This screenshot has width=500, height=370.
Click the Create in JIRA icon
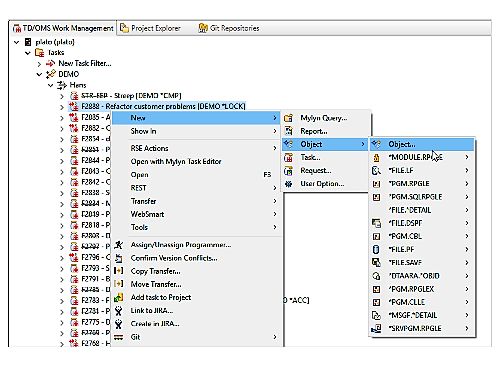(119, 324)
